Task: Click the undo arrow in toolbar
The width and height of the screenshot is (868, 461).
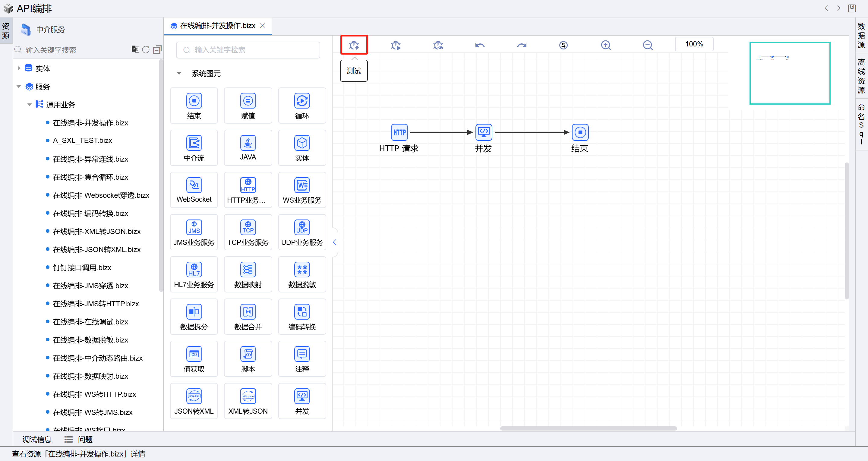Action: 479,45
